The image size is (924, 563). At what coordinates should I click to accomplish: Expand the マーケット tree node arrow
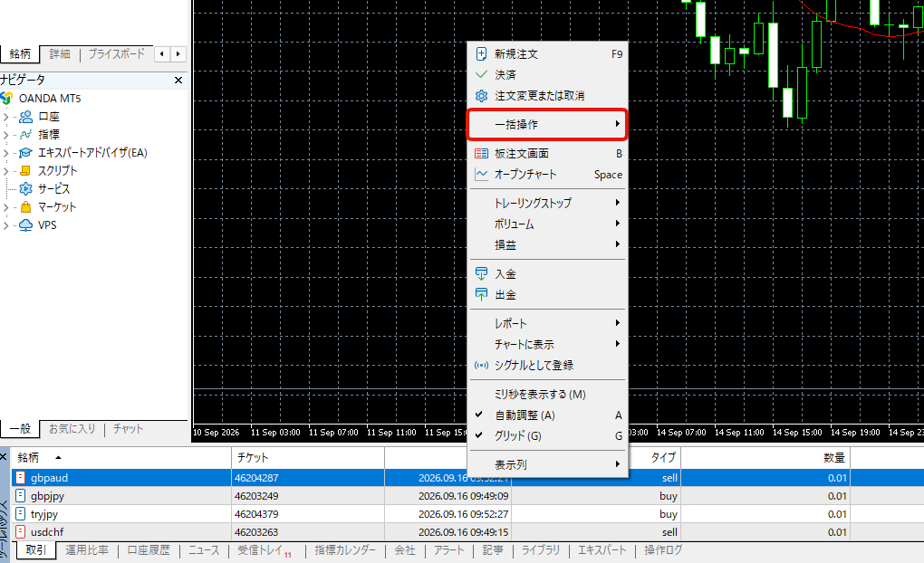(x=6, y=207)
